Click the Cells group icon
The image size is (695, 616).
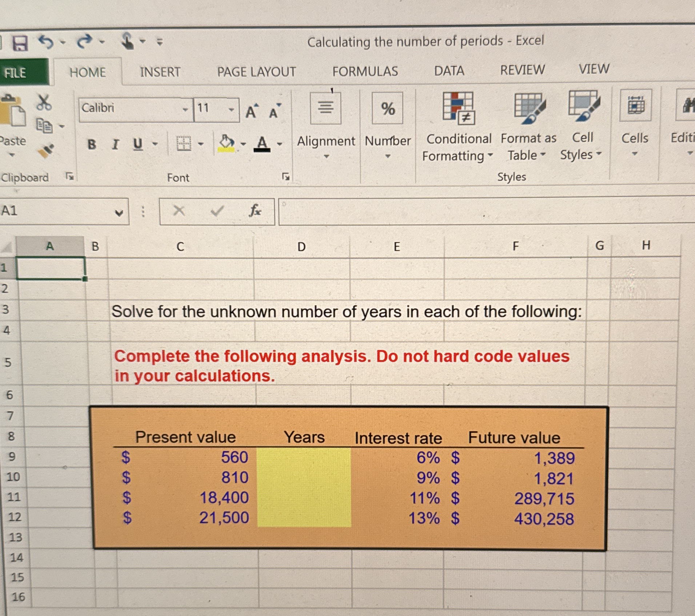coord(635,105)
